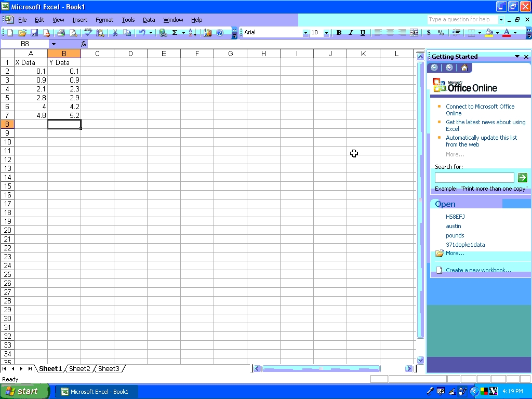532x399 pixels.
Task: Open the Insert menu
Action: point(79,20)
